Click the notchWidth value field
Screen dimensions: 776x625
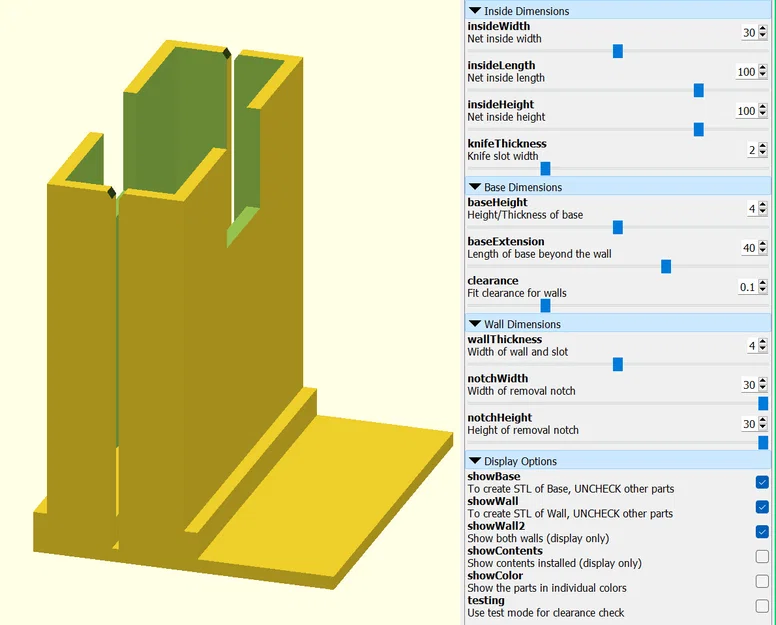pos(749,385)
